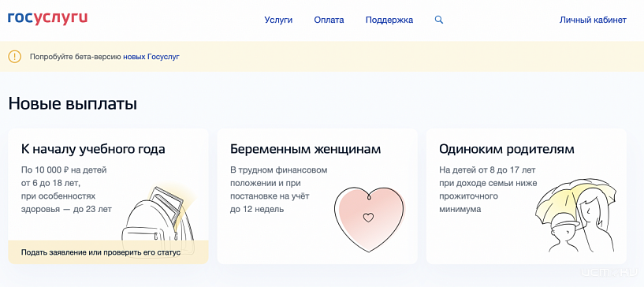644x287 pixels.
Task: Open the К началу учебного года card heading
Action: pyautogui.click(x=93, y=149)
